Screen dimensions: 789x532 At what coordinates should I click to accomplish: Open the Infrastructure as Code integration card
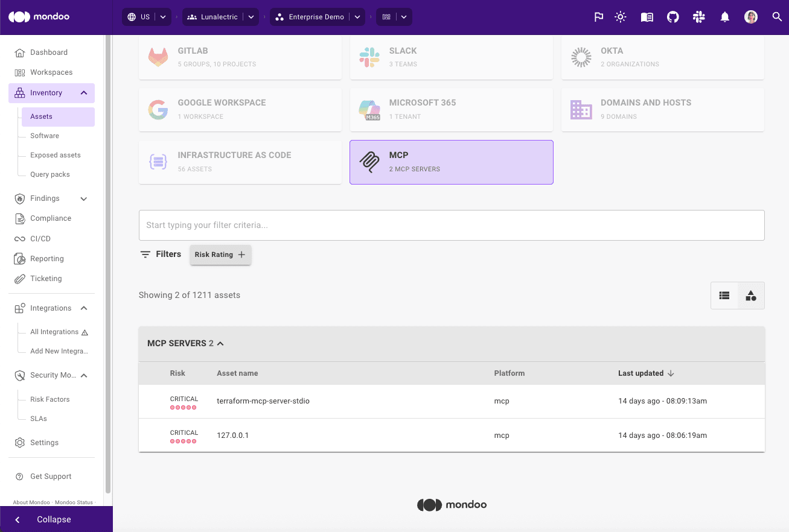coord(240,162)
